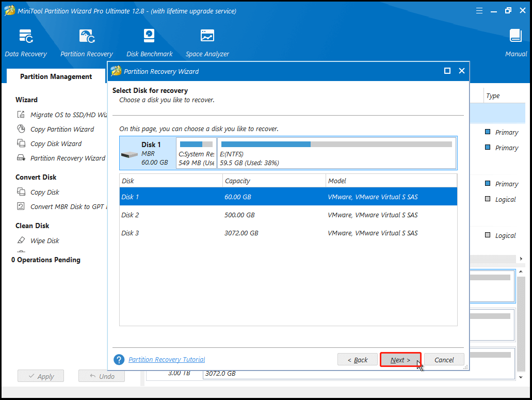Open the Manual book icon
Screen dimensions: 532x400
click(x=515, y=43)
